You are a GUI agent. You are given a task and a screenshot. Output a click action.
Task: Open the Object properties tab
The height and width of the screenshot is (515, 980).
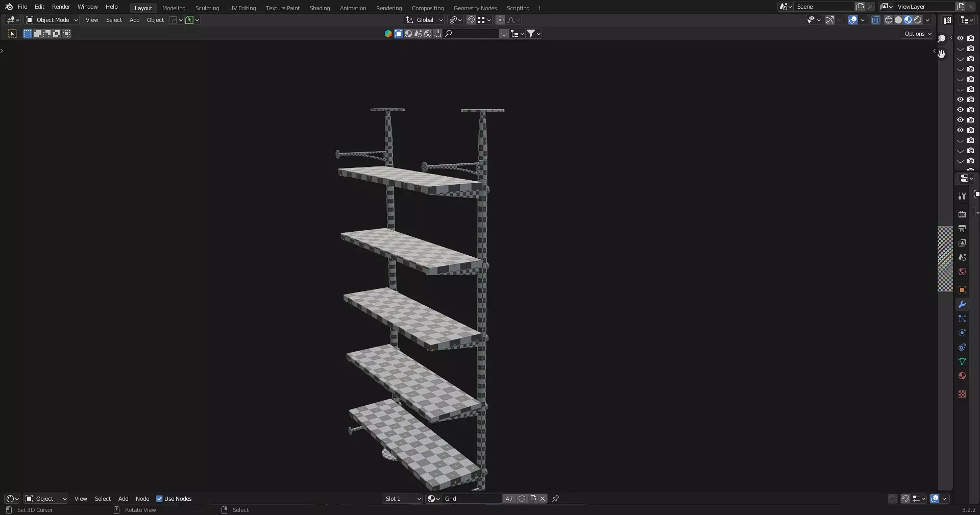962,290
